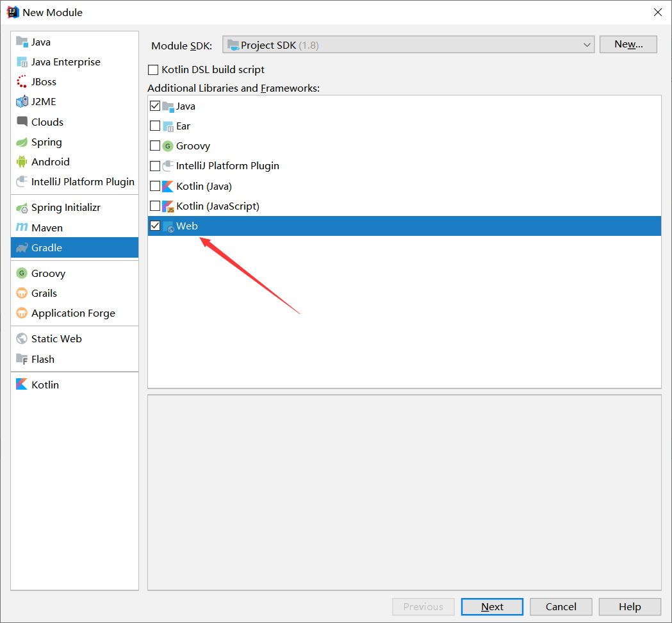The width and height of the screenshot is (672, 623).
Task: Click the Spring leaf icon
Action: point(22,142)
